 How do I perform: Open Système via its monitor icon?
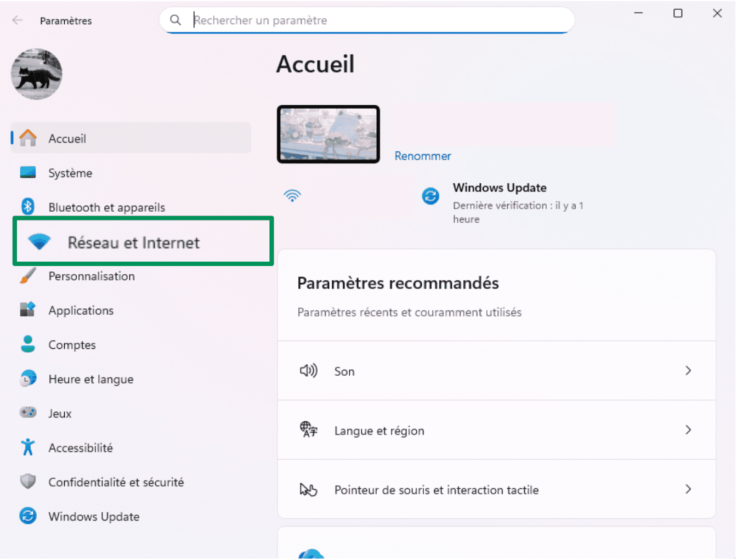[28, 173]
